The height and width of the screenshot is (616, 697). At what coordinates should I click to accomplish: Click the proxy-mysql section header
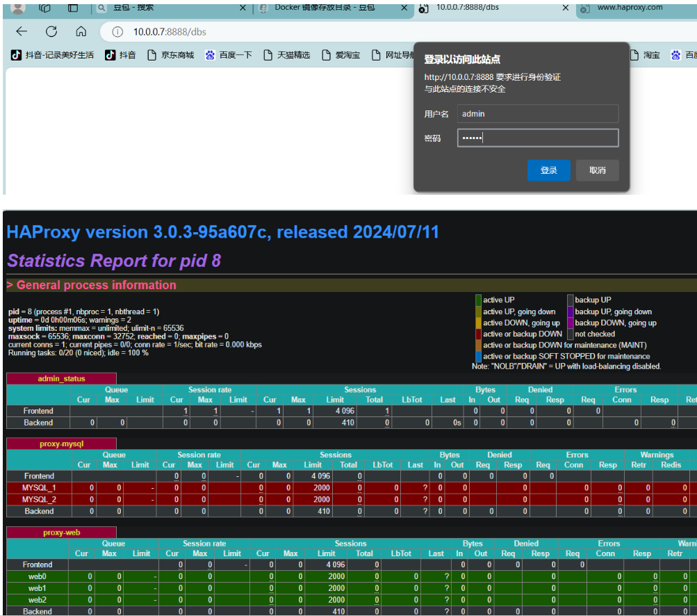[x=61, y=444]
